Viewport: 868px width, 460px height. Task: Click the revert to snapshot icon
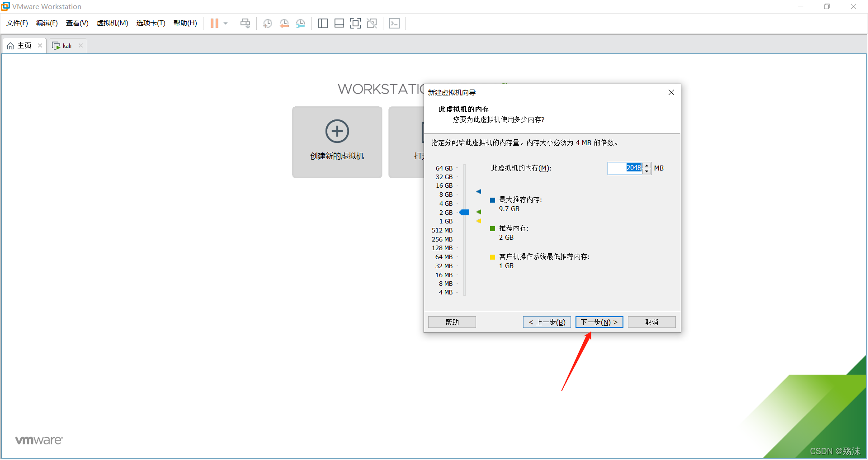284,24
